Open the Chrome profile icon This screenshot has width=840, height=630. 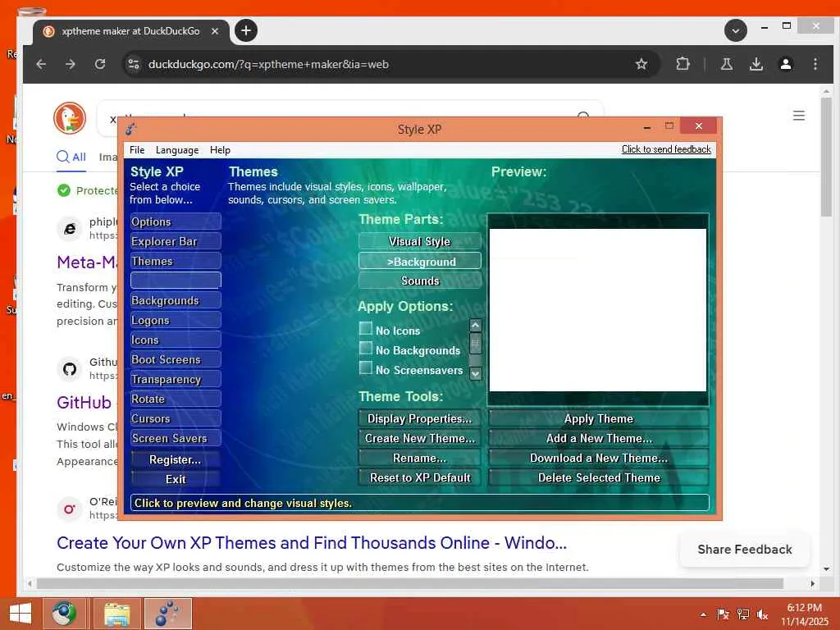point(785,64)
